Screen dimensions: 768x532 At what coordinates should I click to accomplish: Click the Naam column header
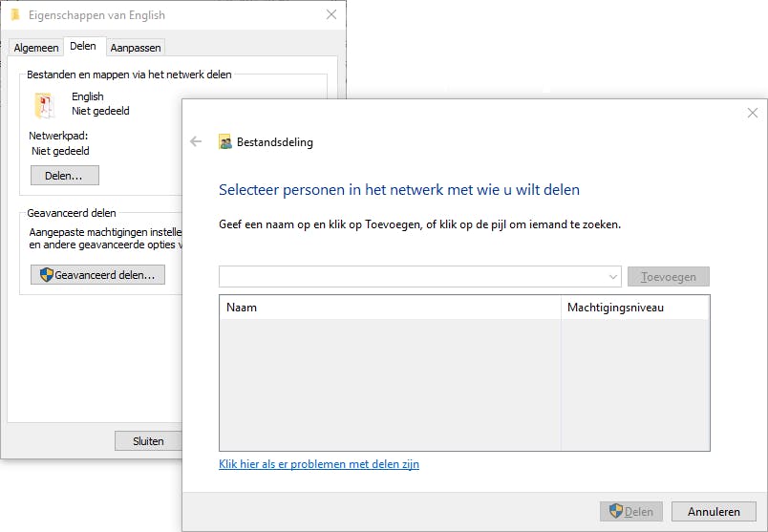click(x=390, y=308)
